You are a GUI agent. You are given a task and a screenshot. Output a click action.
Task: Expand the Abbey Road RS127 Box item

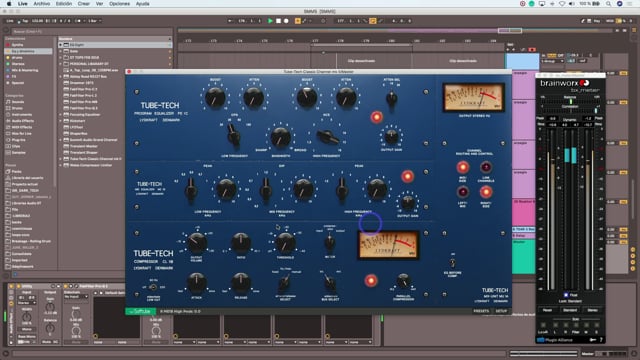click(x=61, y=77)
